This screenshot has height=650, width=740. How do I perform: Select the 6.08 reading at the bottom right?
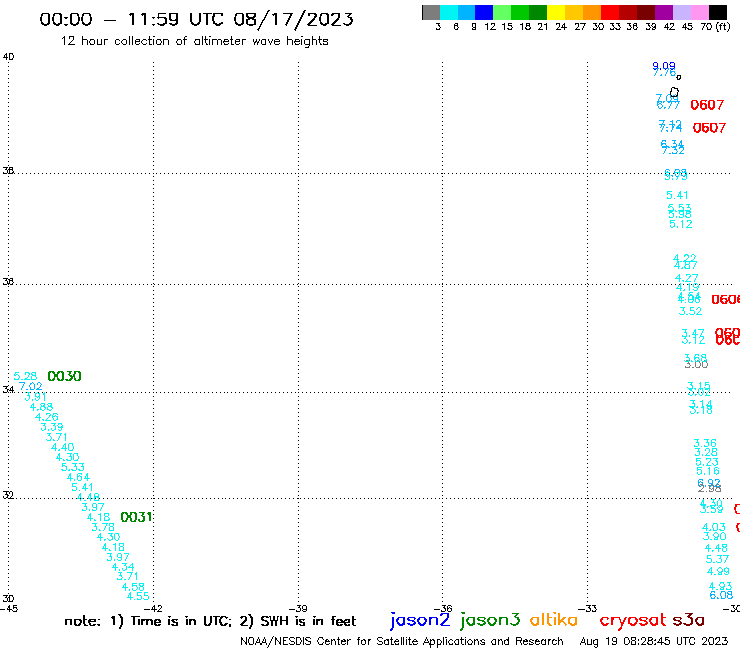click(x=722, y=595)
